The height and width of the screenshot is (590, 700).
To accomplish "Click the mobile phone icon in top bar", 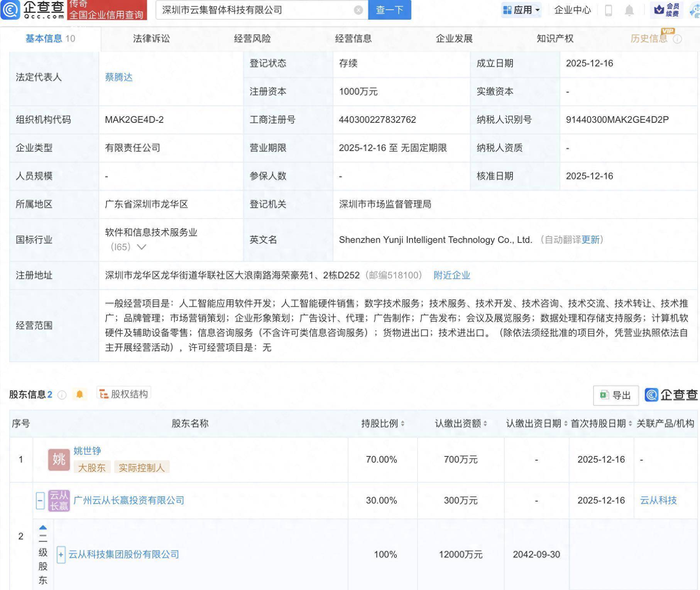I will [608, 10].
